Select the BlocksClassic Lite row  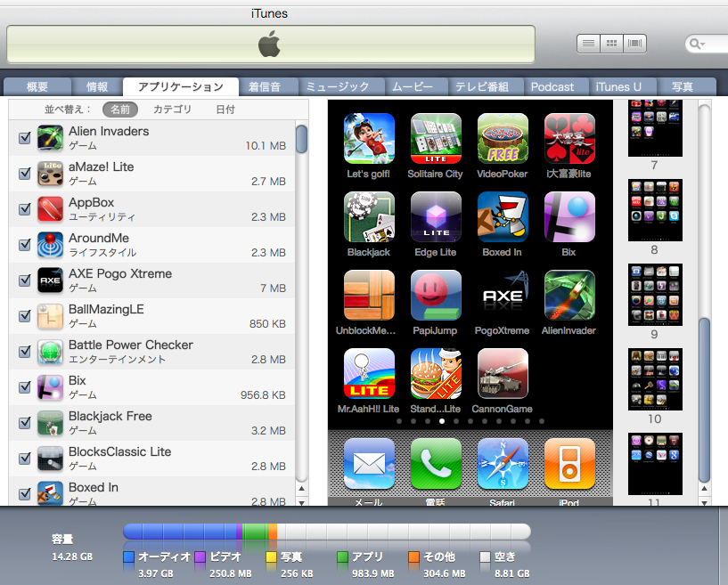(x=151, y=459)
